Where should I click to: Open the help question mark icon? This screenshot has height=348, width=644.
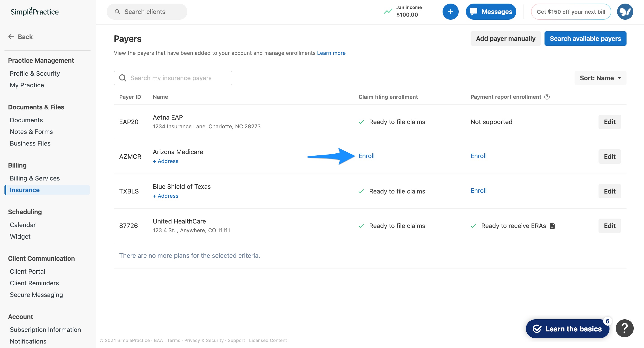[x=625, y=328]
